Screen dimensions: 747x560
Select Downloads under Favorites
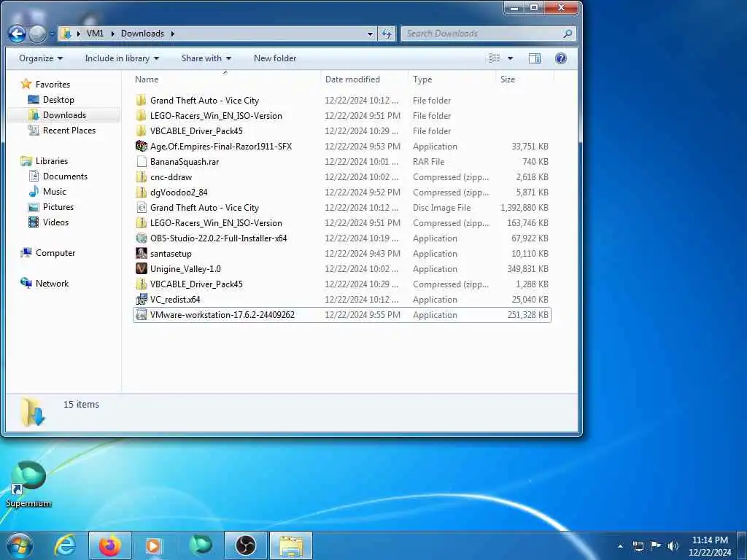pyautogui.click(x=64, y=114)
